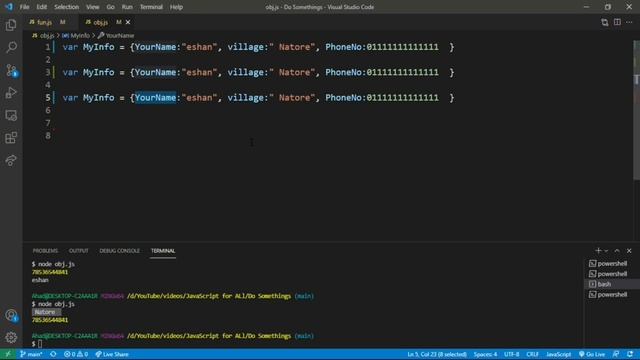
Task: Synchronize changes icon in status bar
Action: click(x=53, y=354)
